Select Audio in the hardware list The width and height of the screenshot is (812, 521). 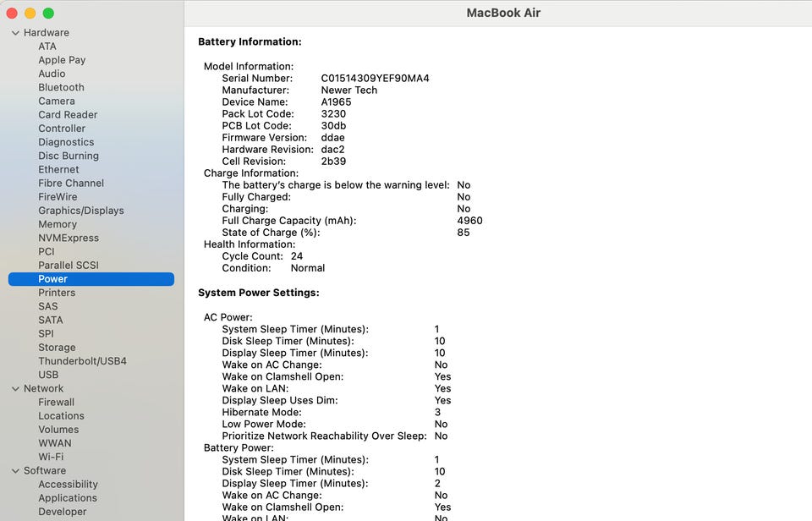coord(52,74)
